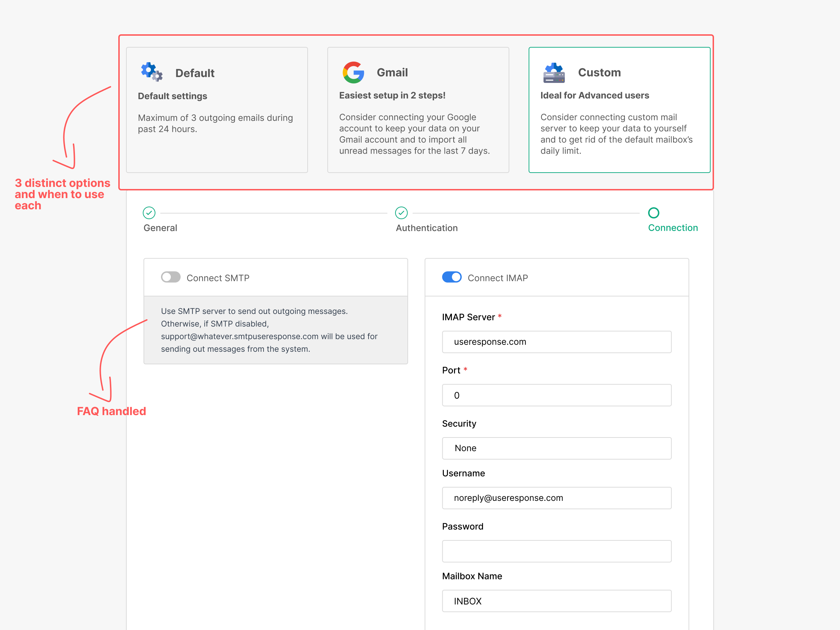Screen dimensions: 840x630
Task: Click the IMAP Server input field
Action: [x=557, y=342]
